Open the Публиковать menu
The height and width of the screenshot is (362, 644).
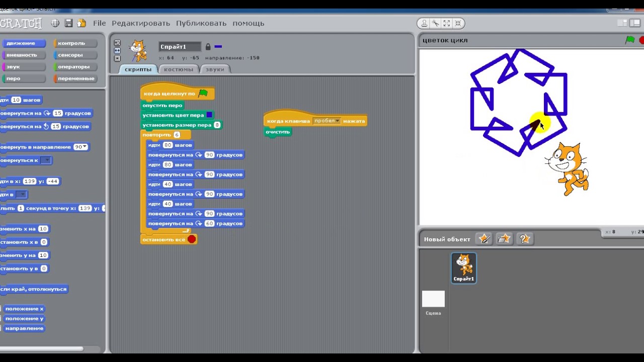coord(201,23)
